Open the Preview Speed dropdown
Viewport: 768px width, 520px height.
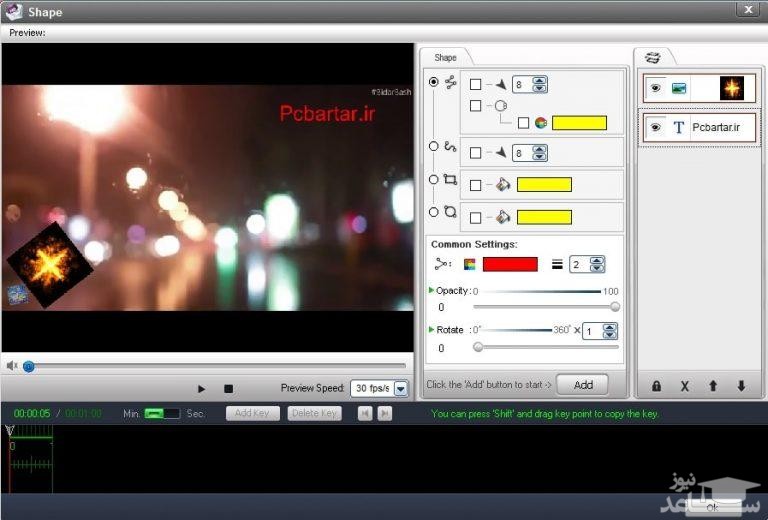point(401,388)
